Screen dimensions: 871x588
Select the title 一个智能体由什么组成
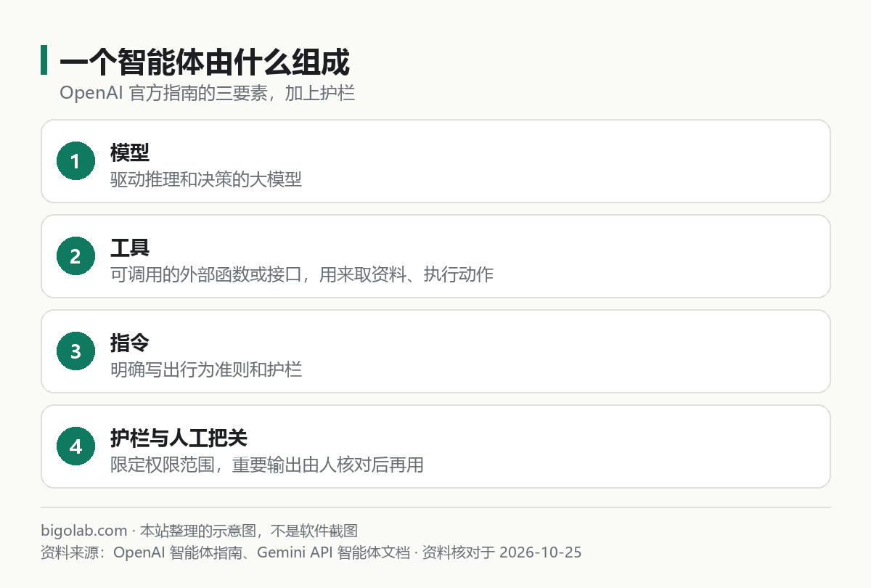[x=205, y=62]
